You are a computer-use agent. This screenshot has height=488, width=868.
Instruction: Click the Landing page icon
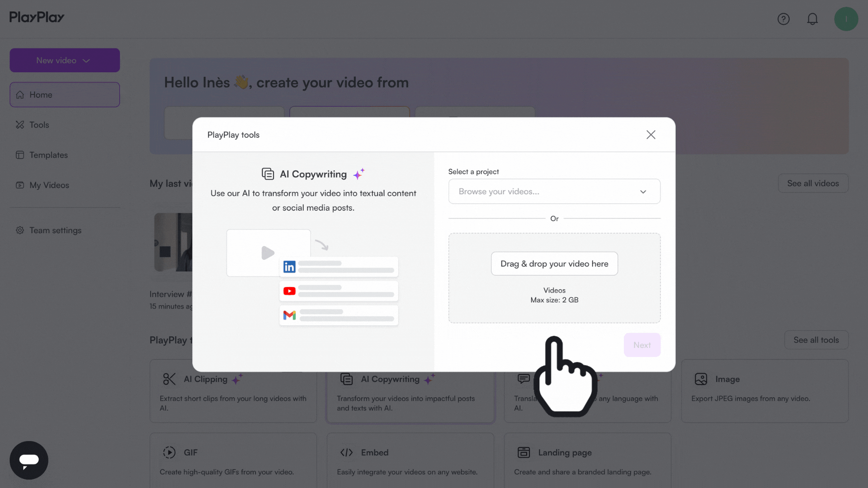pos(524,452)
